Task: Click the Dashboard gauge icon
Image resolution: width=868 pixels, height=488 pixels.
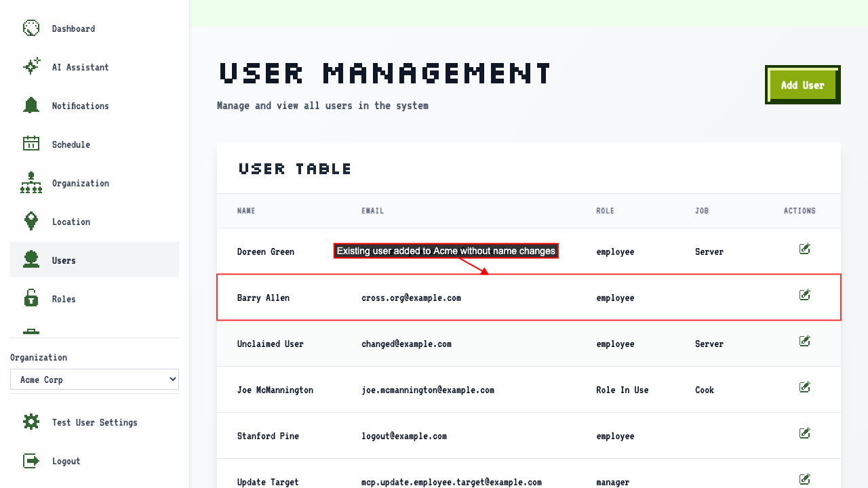Action: click(x=31, y=28)
